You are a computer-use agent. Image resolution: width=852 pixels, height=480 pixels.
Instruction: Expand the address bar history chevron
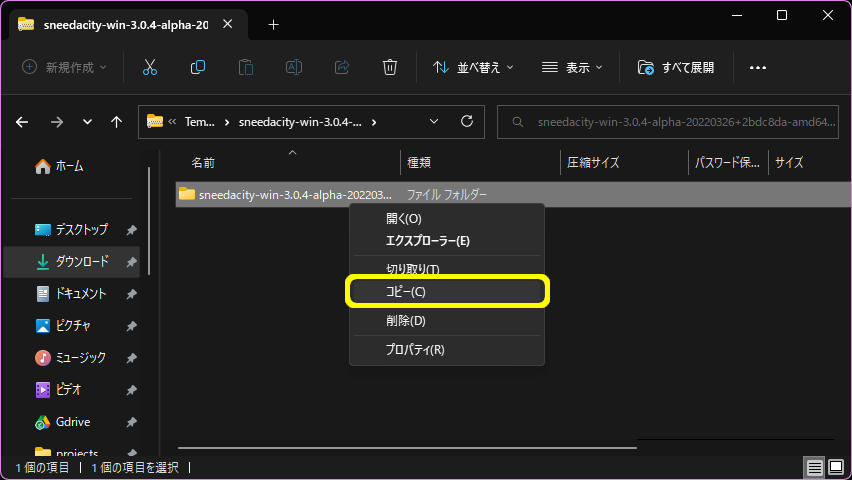coord(434,122)
